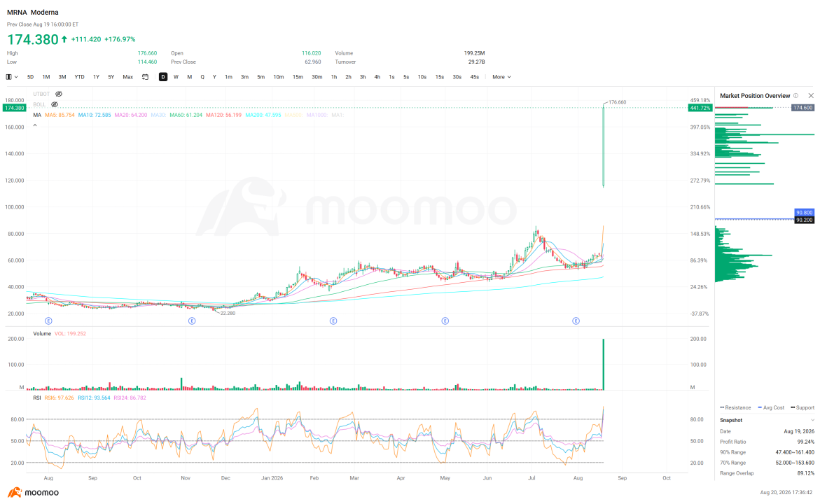
Task: Click the earnings marker near August 2026
Action: pyautogui.click(x=576, y=321)
